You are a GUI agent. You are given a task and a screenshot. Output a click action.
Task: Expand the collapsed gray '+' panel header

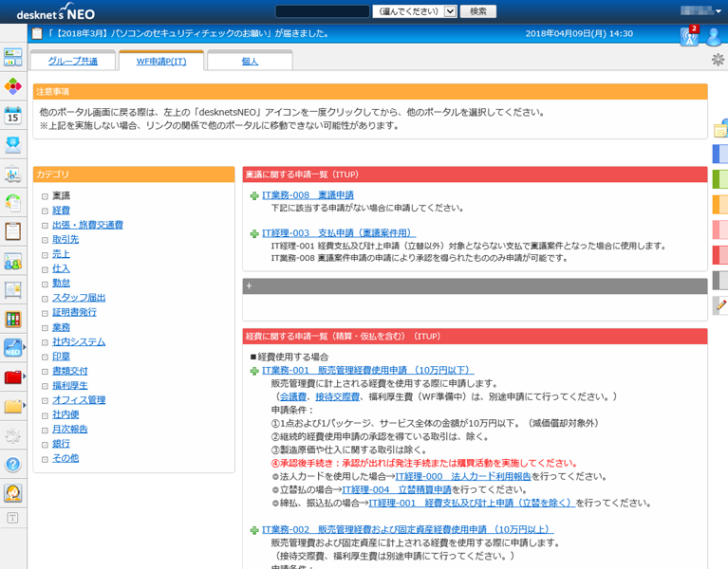pos(249,285)
